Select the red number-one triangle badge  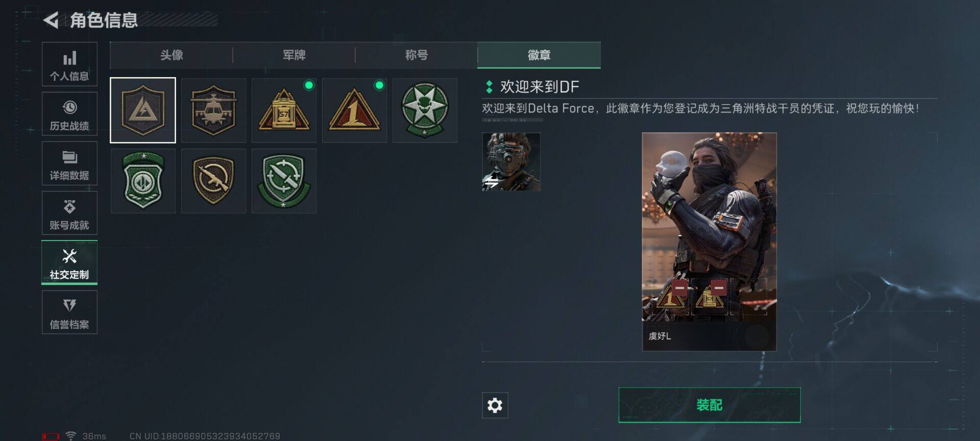click(354, 110)
